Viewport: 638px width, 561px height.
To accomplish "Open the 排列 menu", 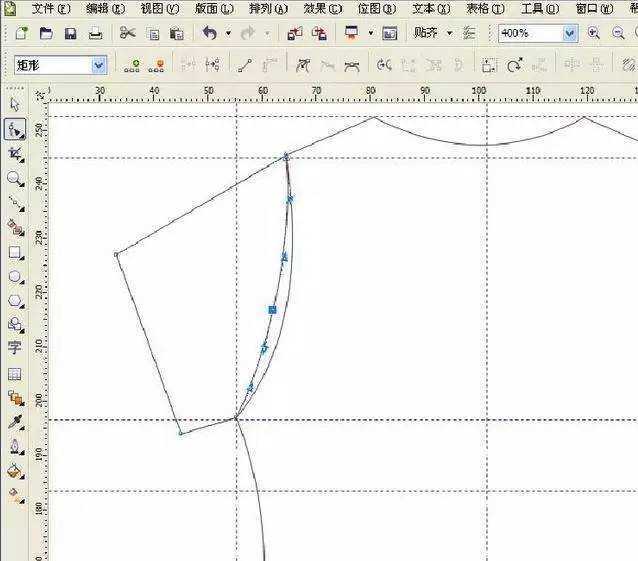I will pyautogui.click(x=267, y=8).
